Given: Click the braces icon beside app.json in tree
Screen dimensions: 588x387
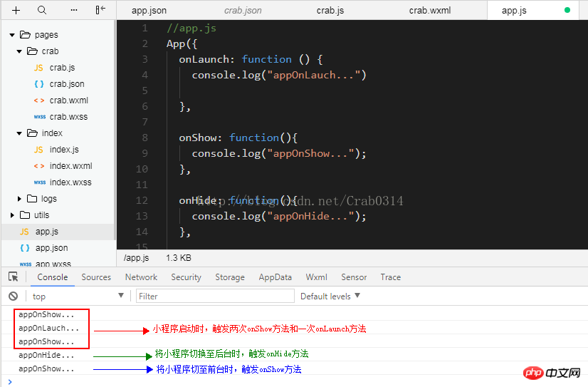Looking at the screenshot, I should point(25,248).
